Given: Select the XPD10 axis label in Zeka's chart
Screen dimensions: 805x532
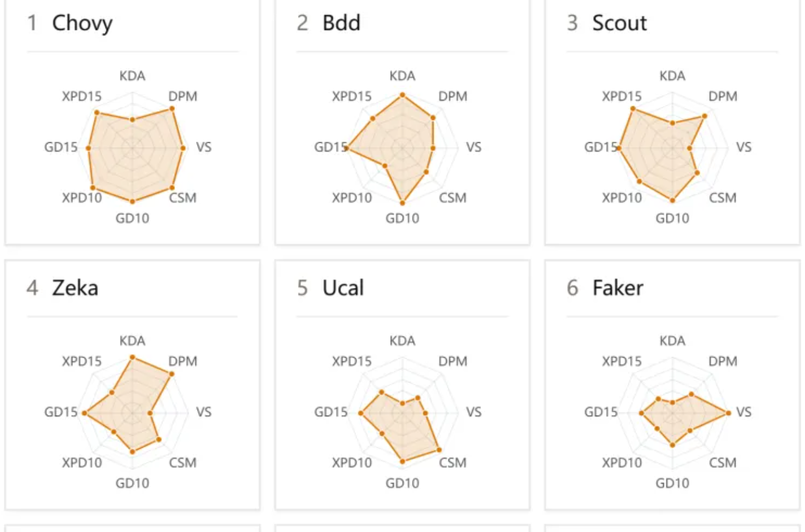Looking at the screenshot, I should tap(82, 462).
